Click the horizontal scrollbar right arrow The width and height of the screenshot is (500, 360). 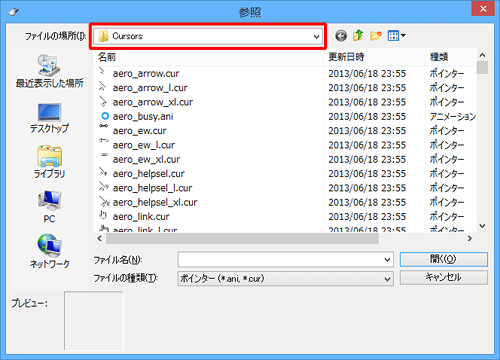click(x=470, y=238)
